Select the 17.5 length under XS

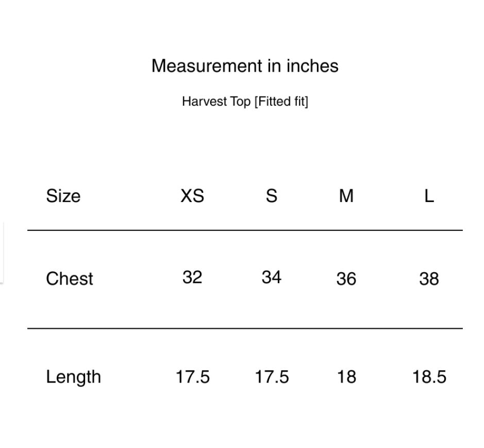click(x=192, y=377)
